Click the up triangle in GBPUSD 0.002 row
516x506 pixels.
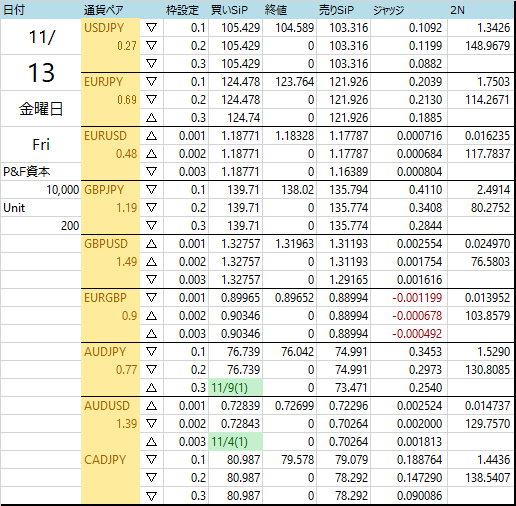[151, 262]
